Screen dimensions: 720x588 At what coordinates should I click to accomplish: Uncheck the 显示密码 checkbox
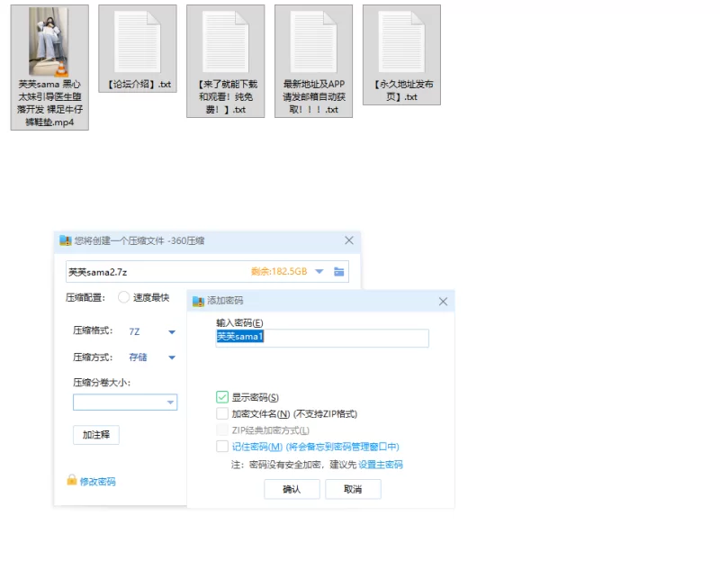pyautogui.click(x=222, y=397)
